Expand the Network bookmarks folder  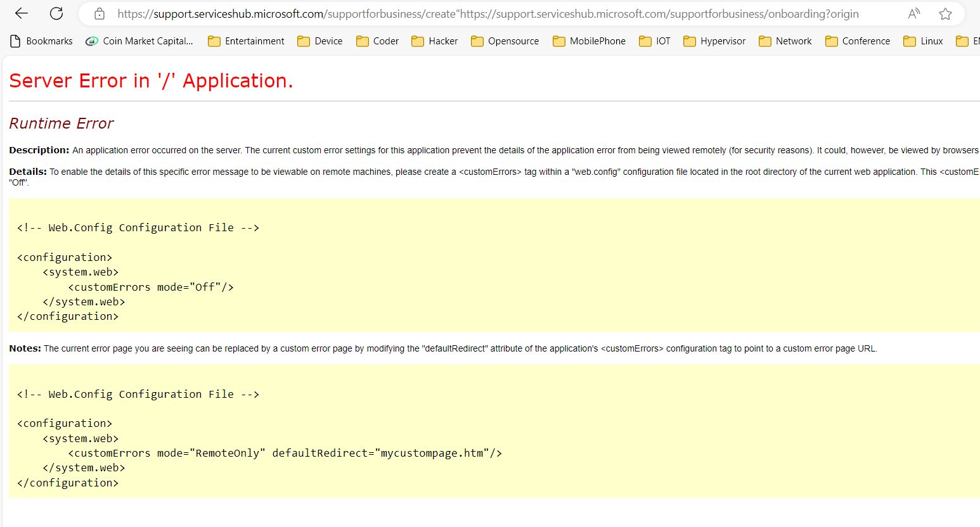[785, 41]
